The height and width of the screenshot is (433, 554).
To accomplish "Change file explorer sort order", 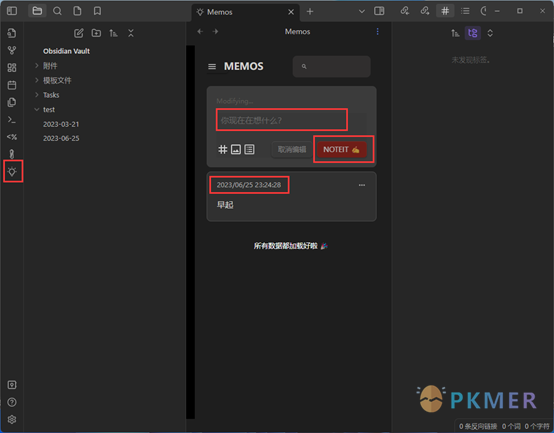I will (x=113, y=33).
